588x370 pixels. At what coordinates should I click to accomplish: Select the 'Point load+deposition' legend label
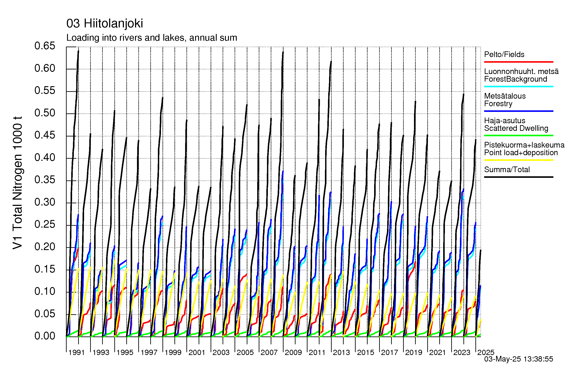click(521, 153)
